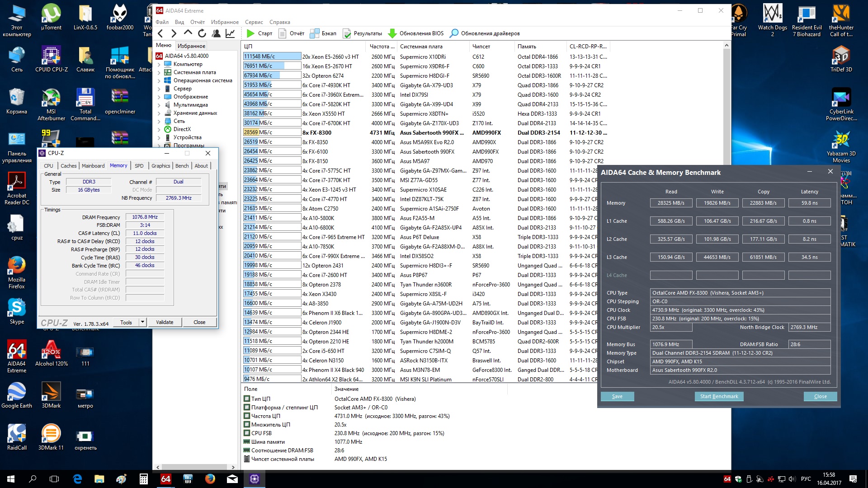The image size is (868, 488).
Task: Click the Start Benchmark button
Action: click(x=719, y=396)
